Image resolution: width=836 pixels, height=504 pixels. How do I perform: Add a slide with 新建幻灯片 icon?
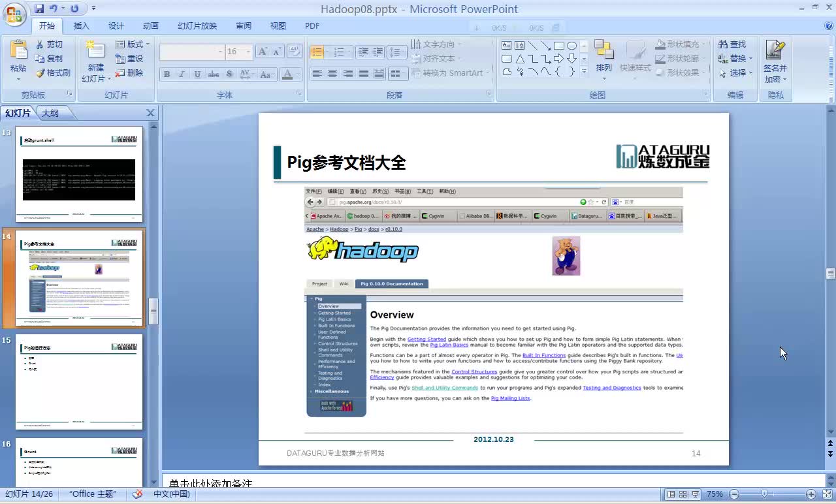pyautogui.click(x=95, y=51)
